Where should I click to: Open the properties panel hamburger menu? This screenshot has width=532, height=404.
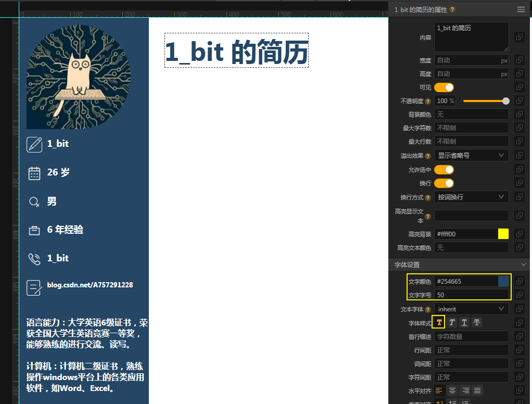coord(521,9)
